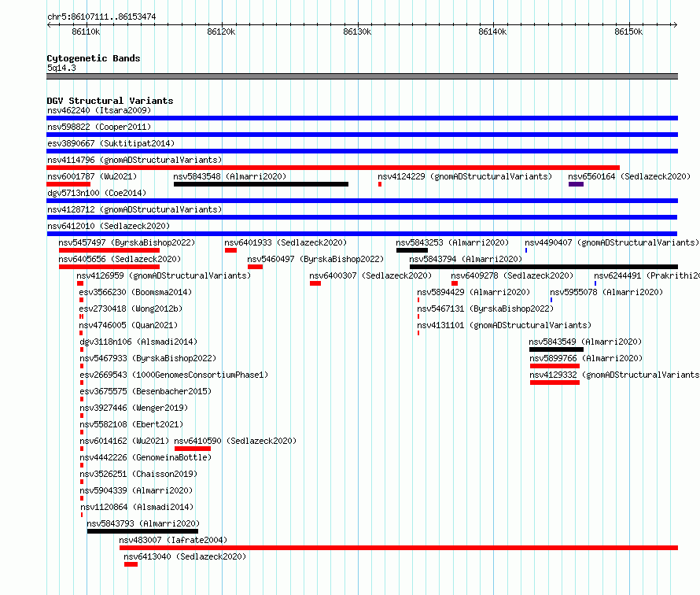Select the esv2730418 (Wong2012b) label
The width and height of the screenshot is (700, 595).
tap(131, 309)
